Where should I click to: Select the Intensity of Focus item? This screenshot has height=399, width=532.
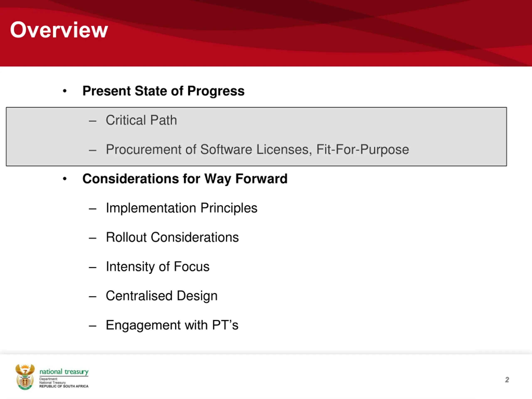[x=158, y=266]
